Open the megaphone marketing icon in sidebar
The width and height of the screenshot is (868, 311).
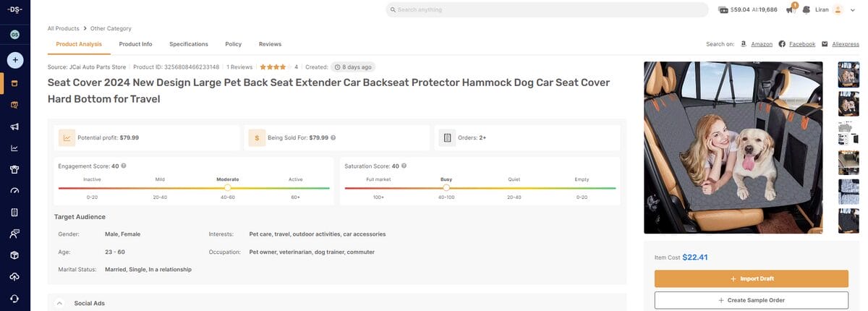tap(14, 127)
